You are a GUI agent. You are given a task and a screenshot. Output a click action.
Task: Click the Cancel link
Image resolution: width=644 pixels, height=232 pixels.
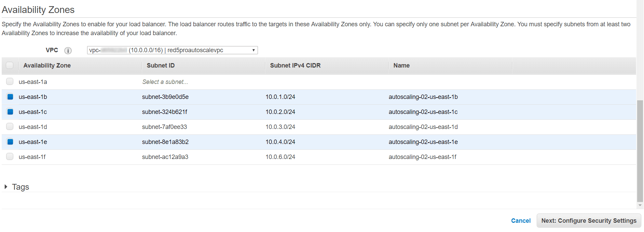click(x=521, y=221)
